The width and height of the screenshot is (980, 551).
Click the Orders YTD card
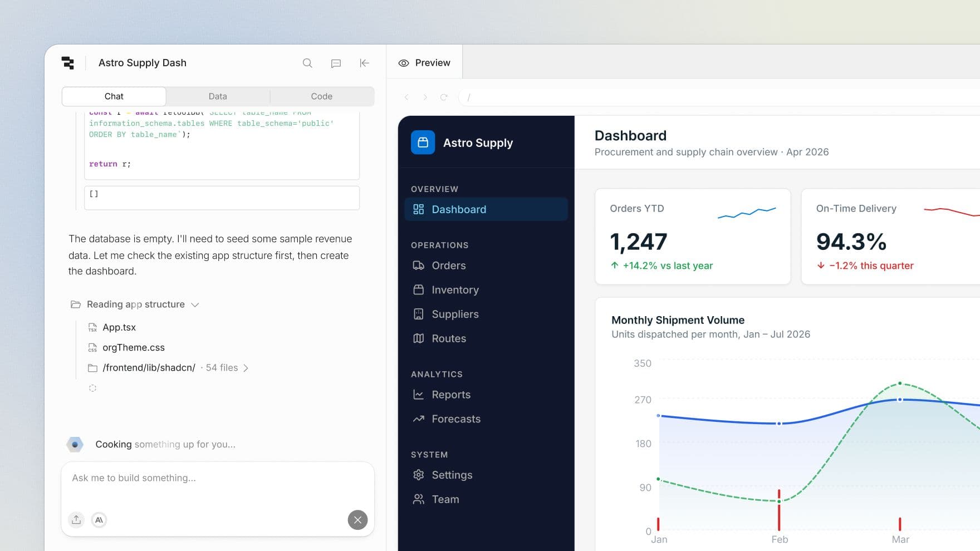693,237
